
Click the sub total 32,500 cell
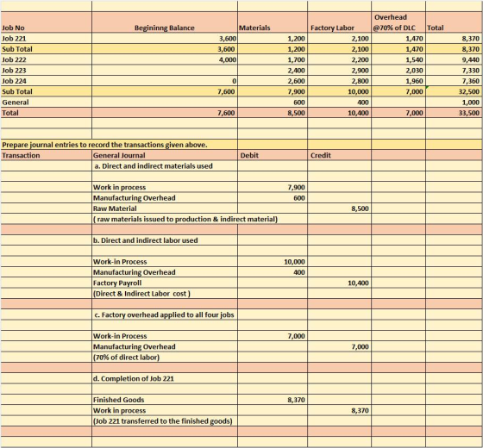click(454, 91)
